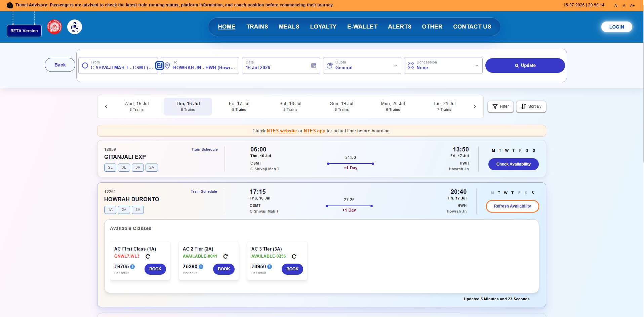
Task: Book AC 3 Tier (3A) ticket
Action: click(292, 269)
